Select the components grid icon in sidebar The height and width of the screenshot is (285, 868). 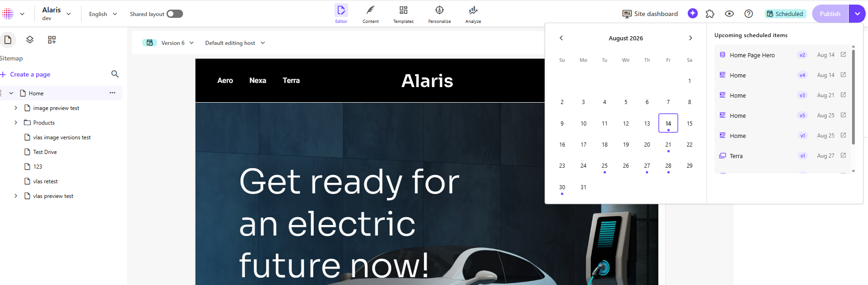pyautogui.click(x=52, y=40)
